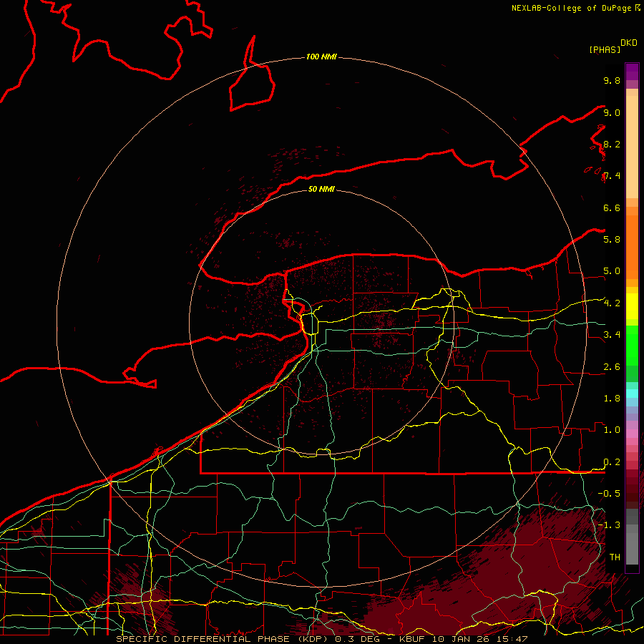Image resolution: width=644 pixels, height=644 pixels.
Task: Click the "[PHAS]" units label
Action: coord(605,49)
